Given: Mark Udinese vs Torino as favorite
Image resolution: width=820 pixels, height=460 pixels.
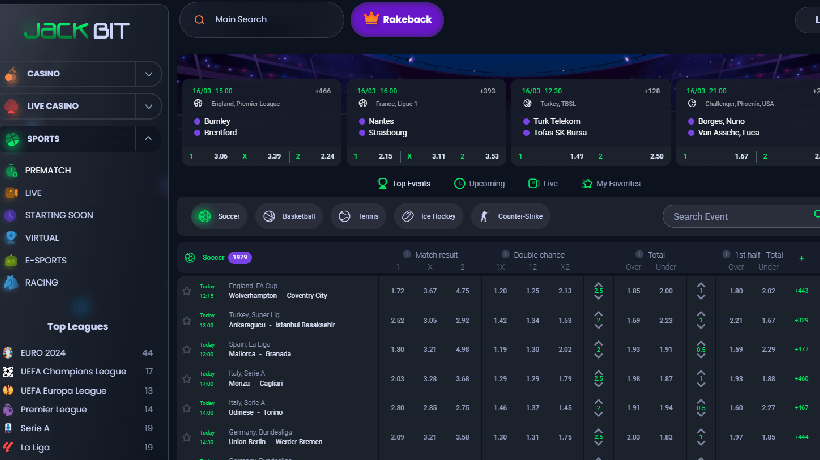Looking at the screenshot, I should coord(186,407).
